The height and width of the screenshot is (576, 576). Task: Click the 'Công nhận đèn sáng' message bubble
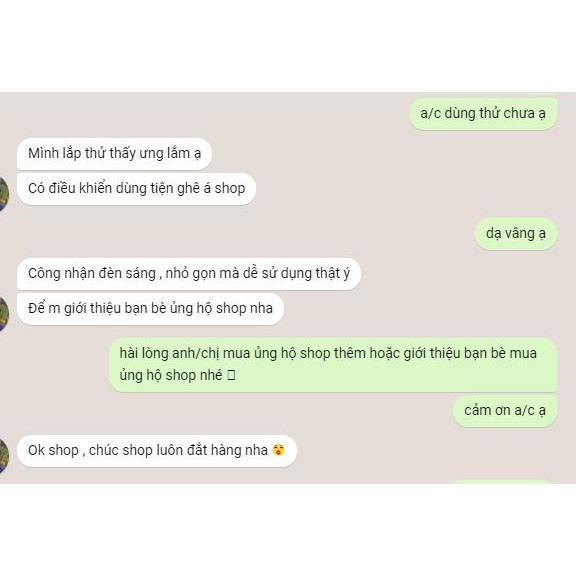[x=189, y=274]
